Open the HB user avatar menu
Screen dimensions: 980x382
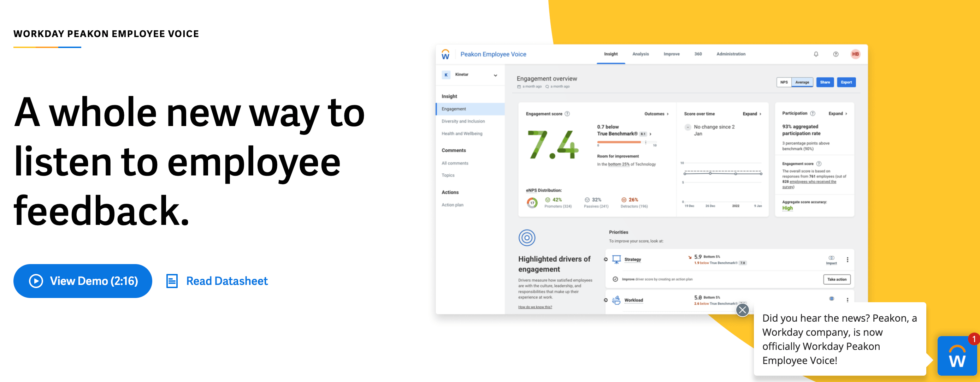(x=855, y=54)
